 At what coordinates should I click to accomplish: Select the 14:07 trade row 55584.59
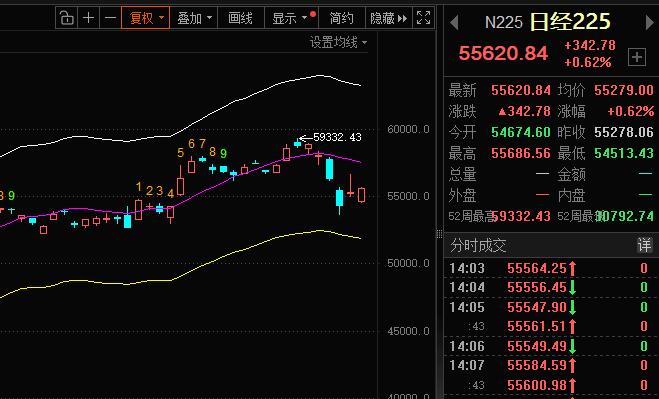coord(551,365)
